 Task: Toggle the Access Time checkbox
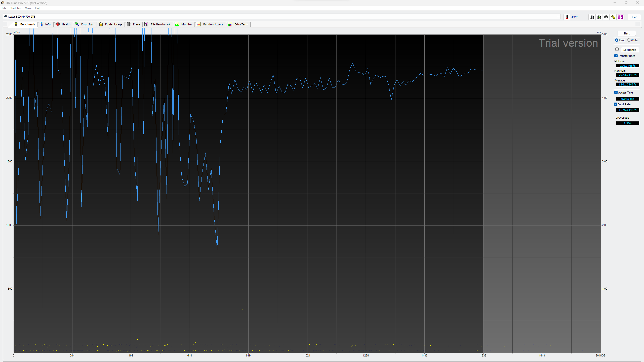(x=616, y=93)
